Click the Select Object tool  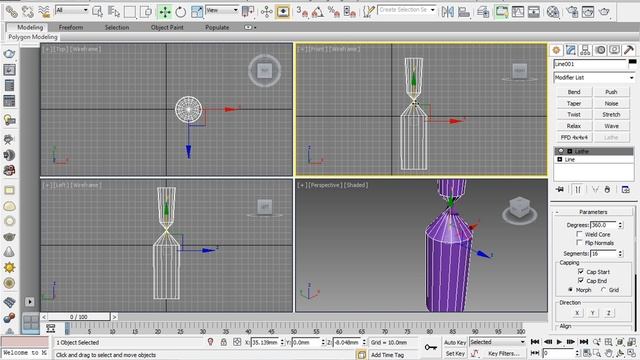coord(98,11)
